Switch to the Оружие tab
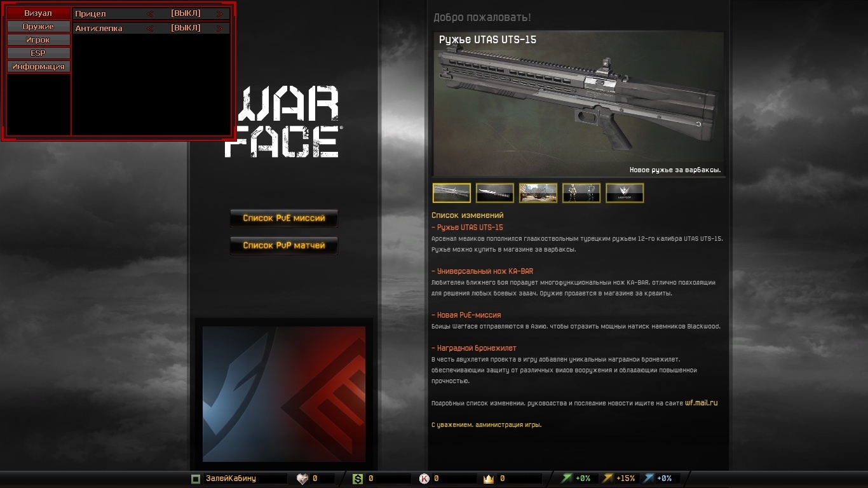The height and width of the screenshot is (488, 868). [x=38, y=27]
